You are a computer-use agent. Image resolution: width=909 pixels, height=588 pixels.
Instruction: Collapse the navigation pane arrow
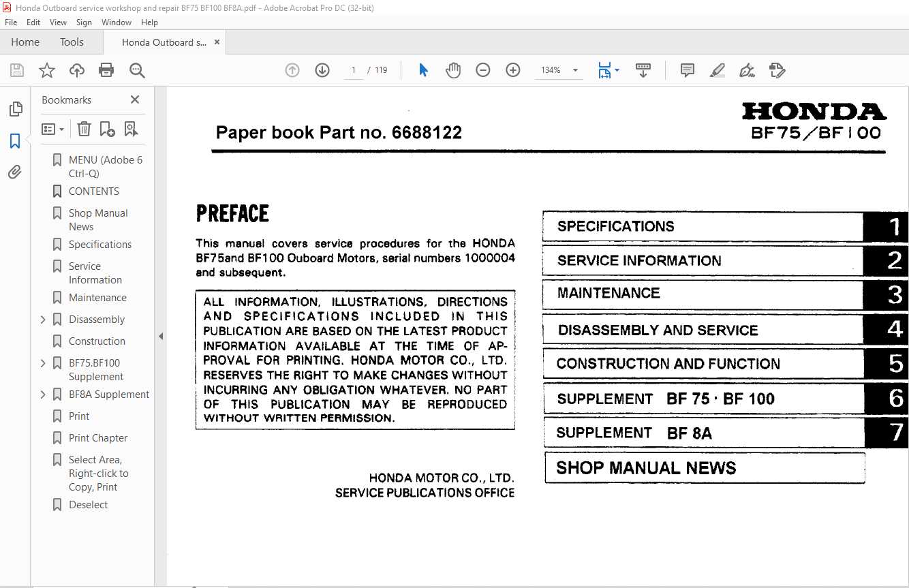[x=161, y=336]
